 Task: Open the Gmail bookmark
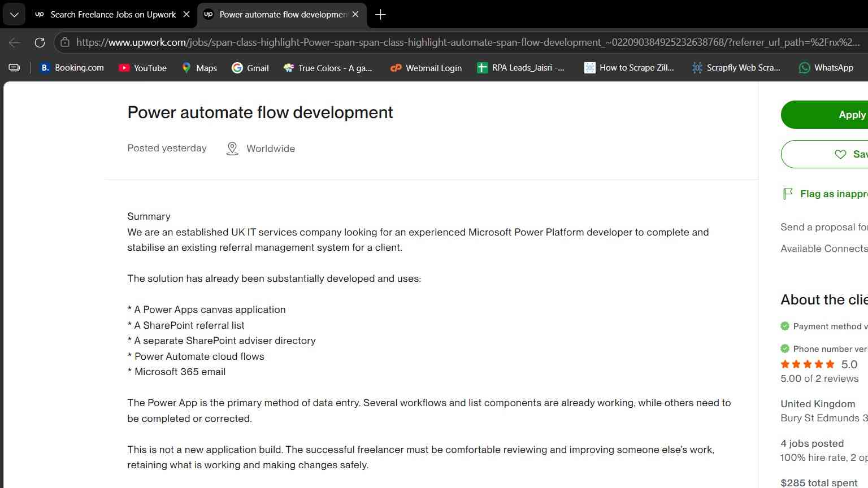click(250, 68)
